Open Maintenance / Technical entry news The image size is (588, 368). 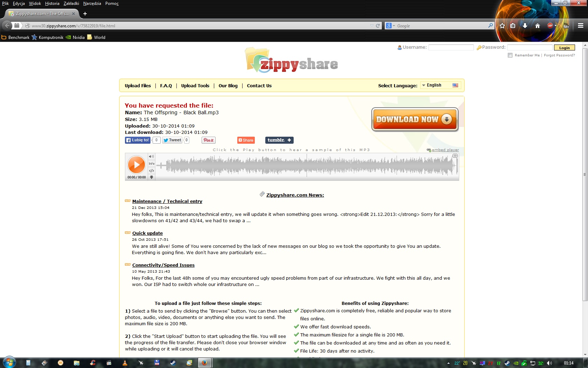(167, 202)
